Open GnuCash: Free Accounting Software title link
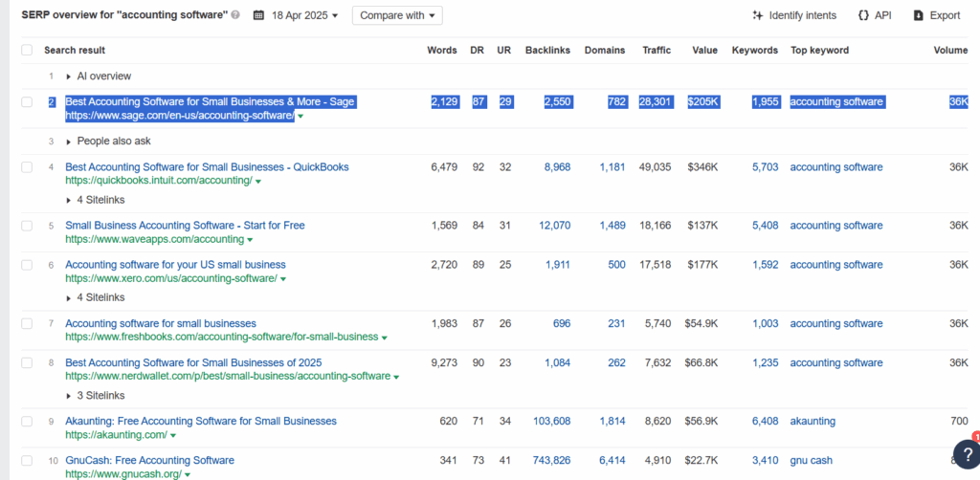980x480 pixels. coord(150,461)
